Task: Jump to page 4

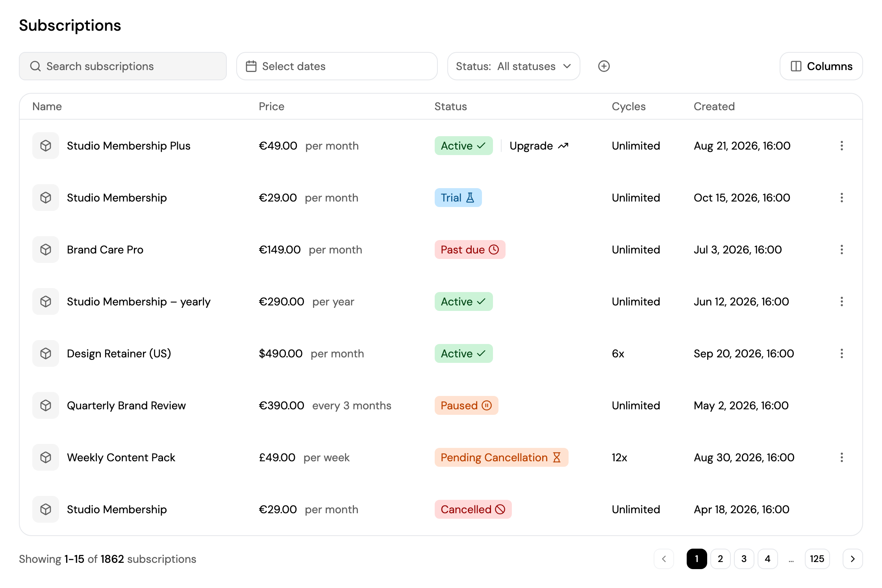Action: [x=767, y=559]
